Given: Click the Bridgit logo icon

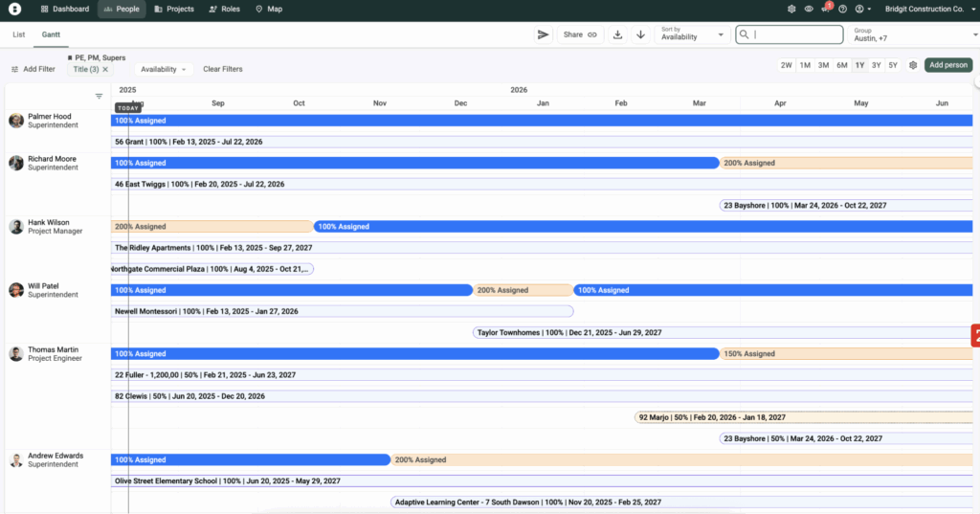Looking at the screenshot, I should click(x=14, y=9).
